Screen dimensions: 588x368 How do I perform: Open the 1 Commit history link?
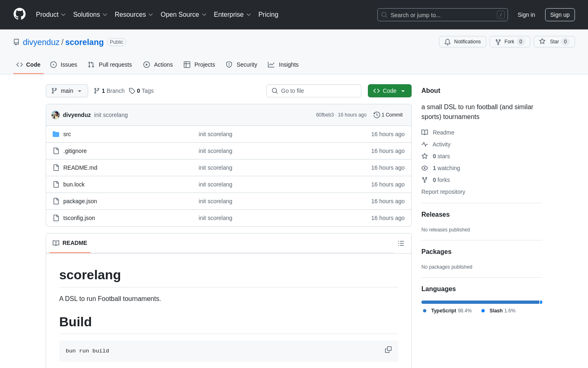click(388, 115)
